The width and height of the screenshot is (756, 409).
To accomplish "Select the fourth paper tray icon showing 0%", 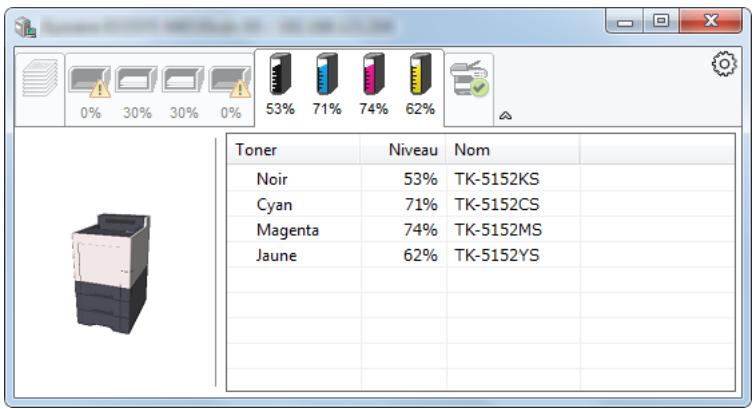I will (x=230, y=81).
